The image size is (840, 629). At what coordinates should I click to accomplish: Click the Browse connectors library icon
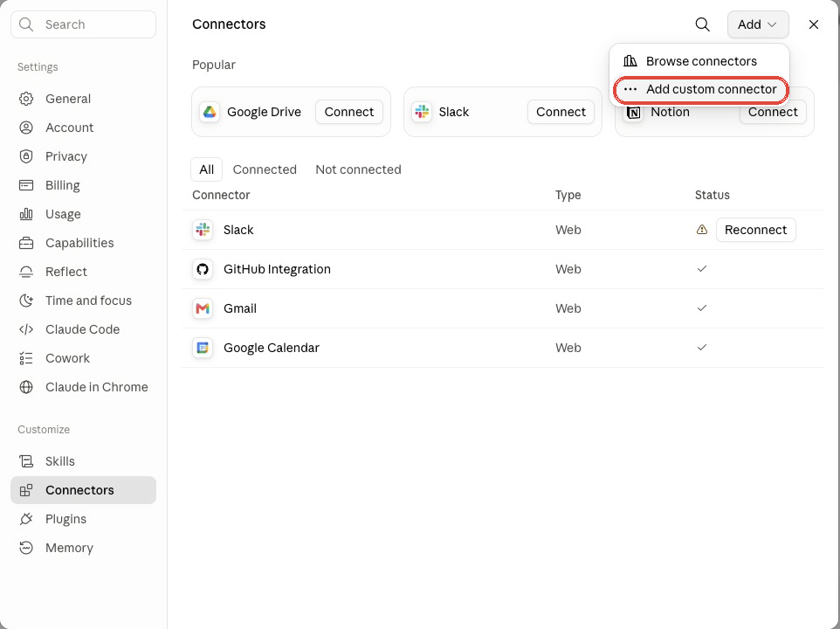[630, 61]
